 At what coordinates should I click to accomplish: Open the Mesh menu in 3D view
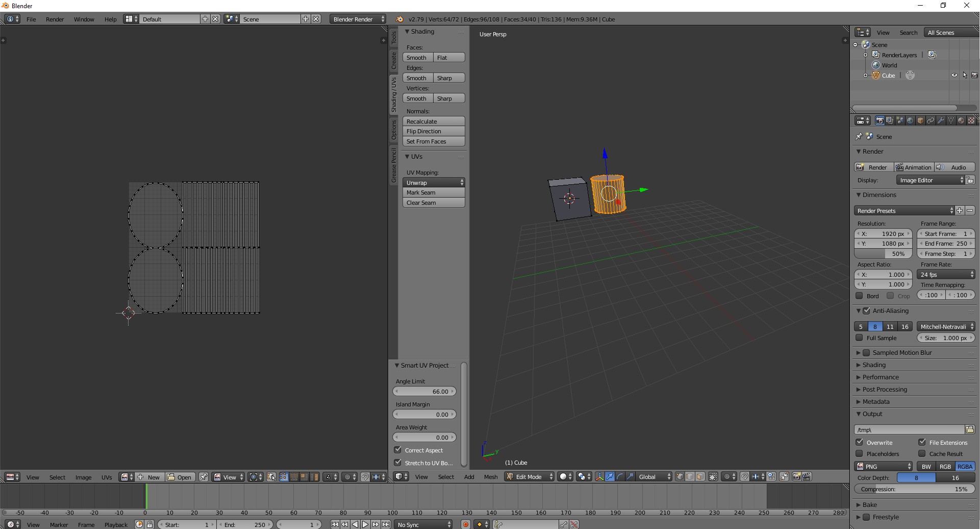coord(491,476)
